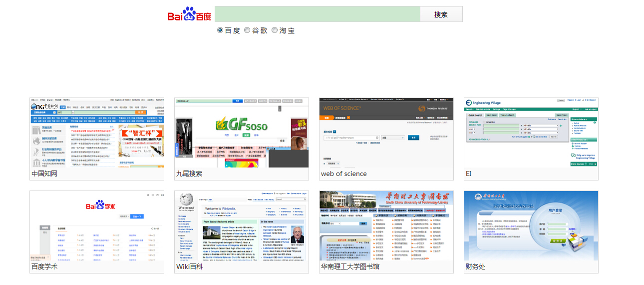Open the 九尾搜索 GFsoso thumbnail
The image size is (644, 285).
point(242,132)
